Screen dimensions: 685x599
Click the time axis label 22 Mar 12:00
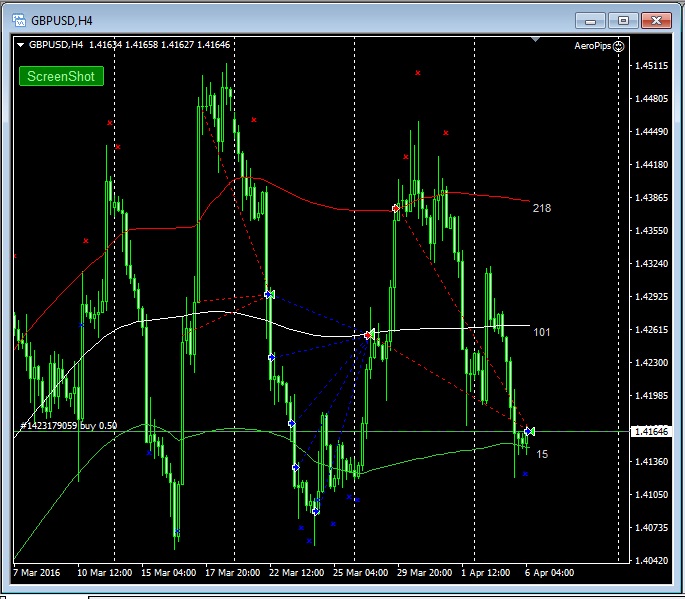pyautogui.click(x=297, y=572)
